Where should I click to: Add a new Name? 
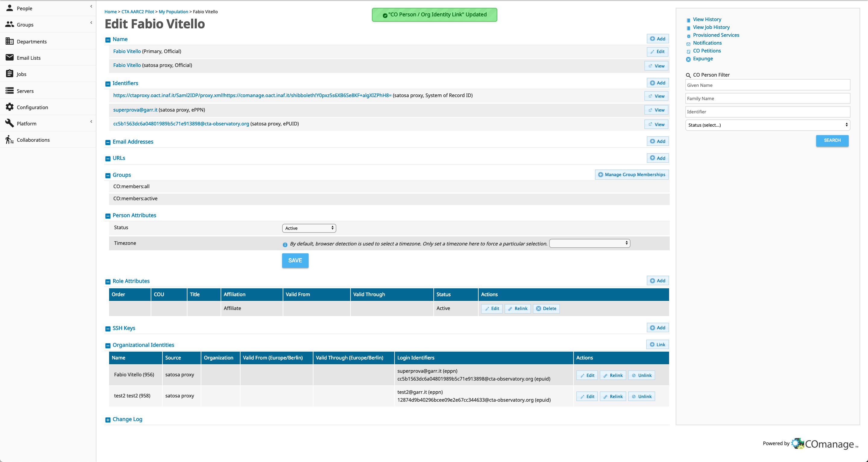pos(658,39)
